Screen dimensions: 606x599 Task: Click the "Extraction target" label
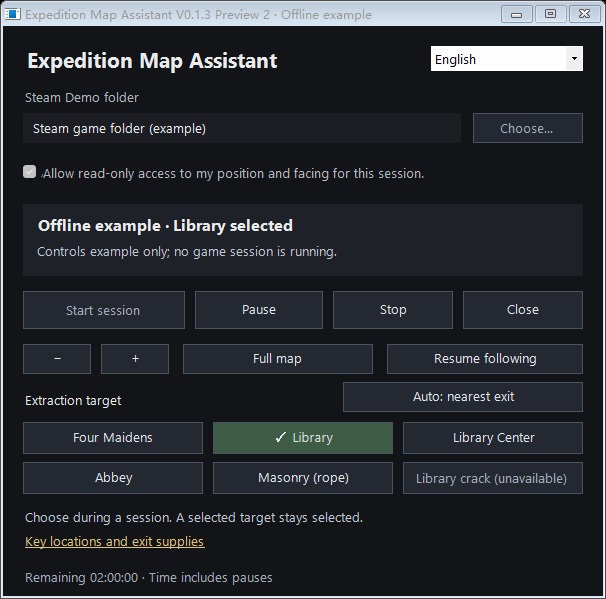pyautogui.click(x=73, y=401)
